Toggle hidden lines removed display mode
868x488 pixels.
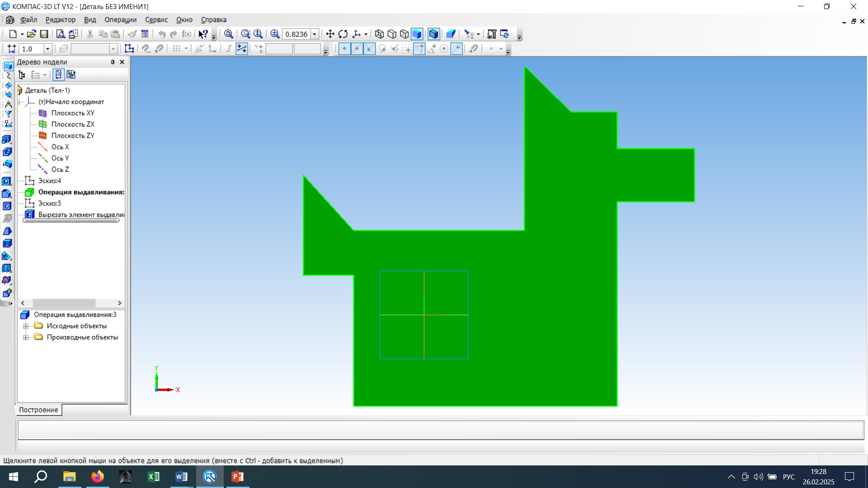click(x=392, y=34)
